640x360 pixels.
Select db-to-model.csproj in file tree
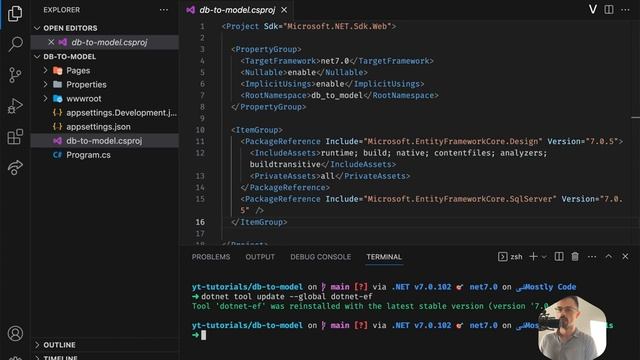point(104,141)
